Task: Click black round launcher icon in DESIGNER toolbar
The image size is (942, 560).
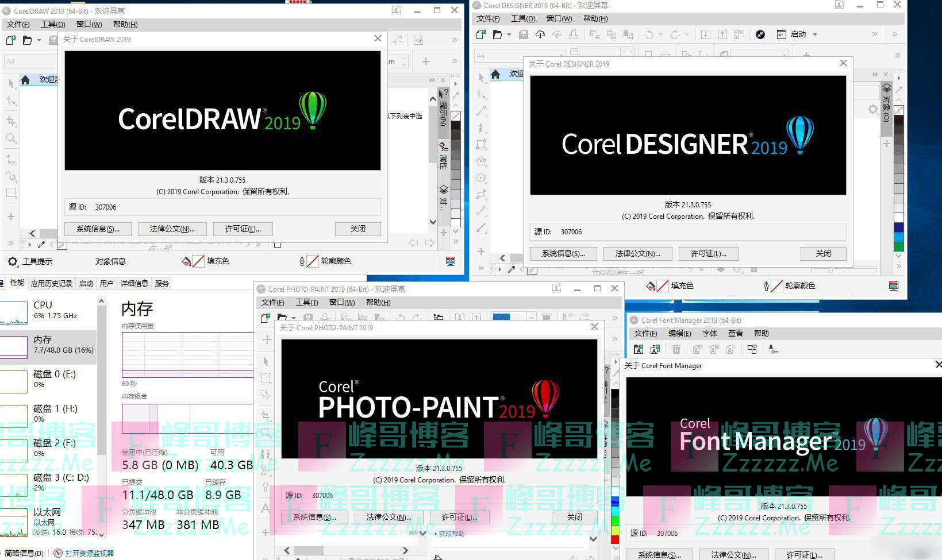Action: point(760,34)
